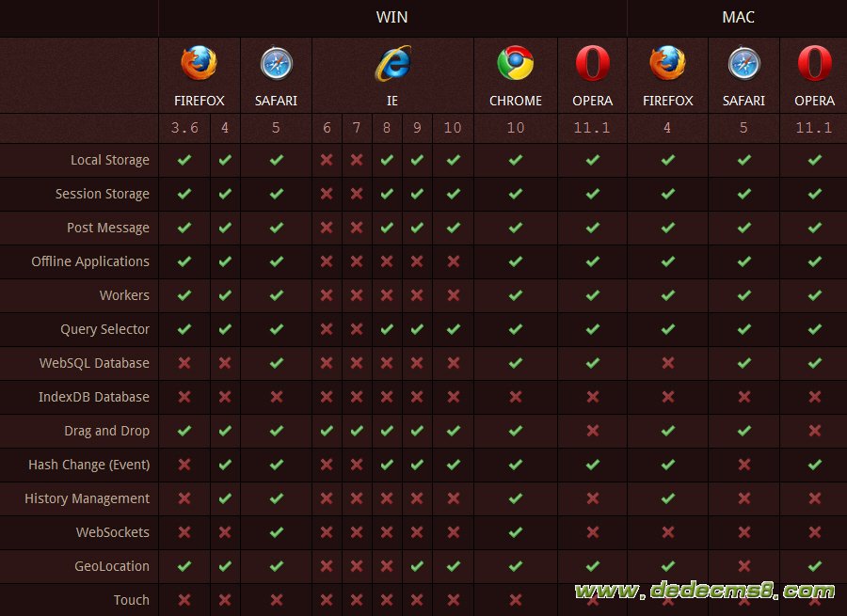Click the www.dedecms8.com watermark link

704,592
